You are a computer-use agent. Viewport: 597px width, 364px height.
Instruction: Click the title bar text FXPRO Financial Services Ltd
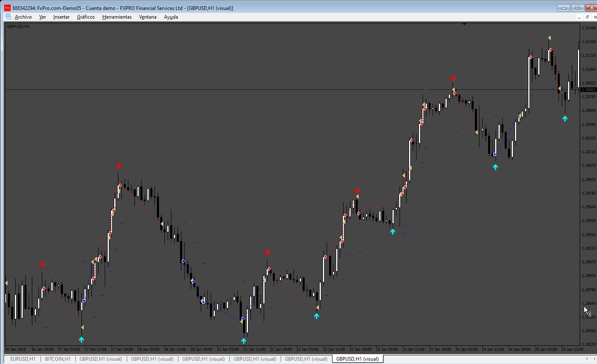pos(151,8)
